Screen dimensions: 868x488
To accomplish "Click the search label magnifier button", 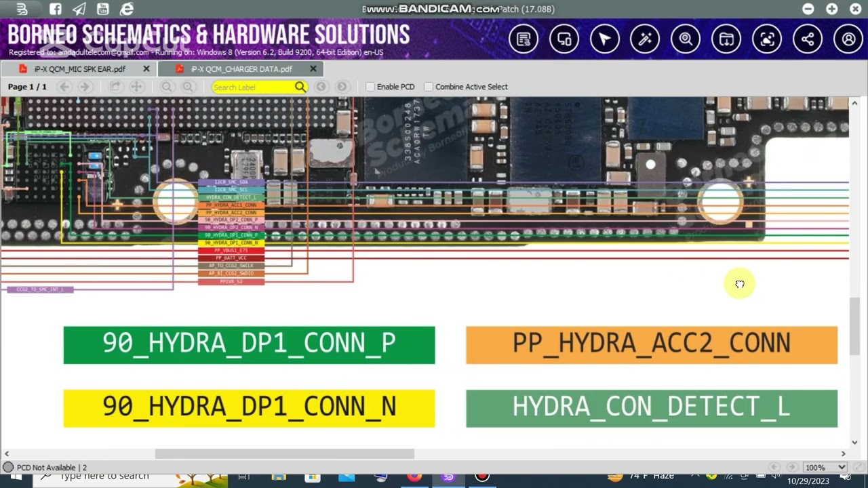I will pos(300,87).
